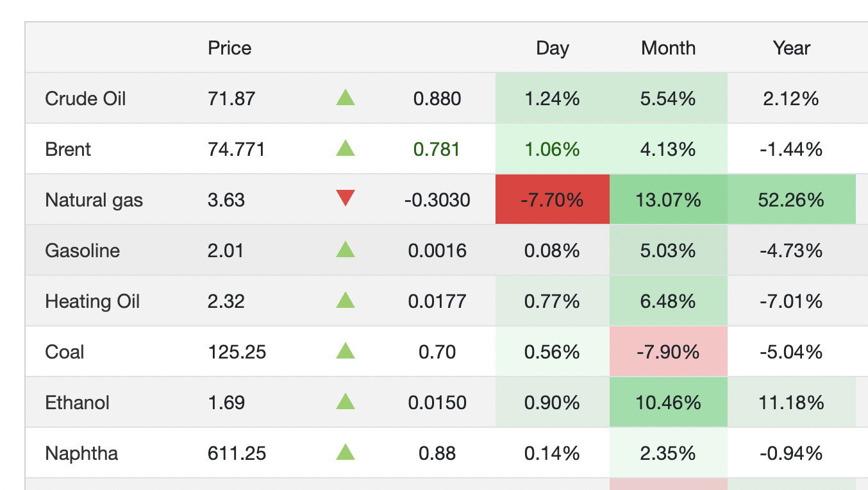Viewport: 868px width, 490px height.
Task: Click the -0.94% year change cell
Action: pos(792,453)
